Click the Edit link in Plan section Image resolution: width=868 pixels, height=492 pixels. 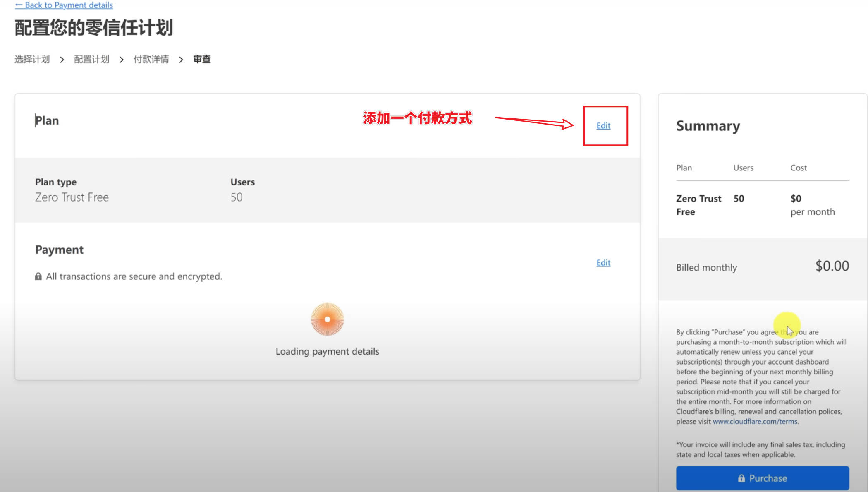point(603,125)
